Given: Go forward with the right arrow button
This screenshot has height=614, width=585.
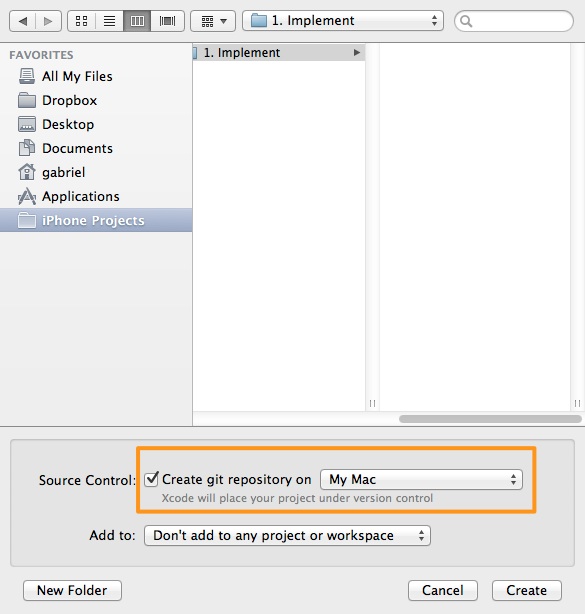Looking at the screenshot, I should pyautogui.click(x=48, y=21).
